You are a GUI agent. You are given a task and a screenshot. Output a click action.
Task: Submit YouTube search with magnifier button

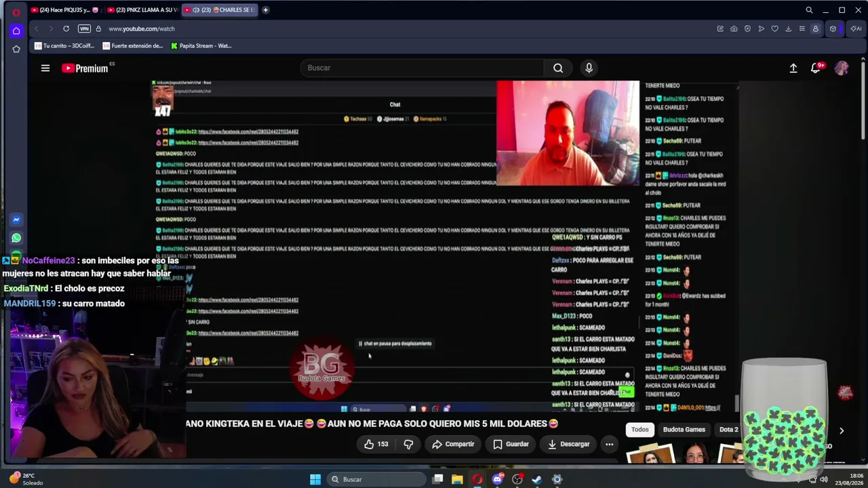point(558,68)
